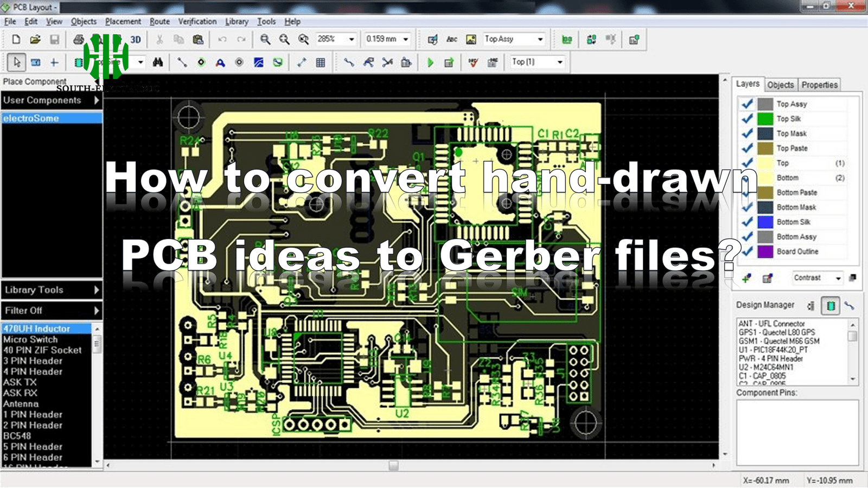Open the Contrast mode dropdown
Image resolution: width=868 pixels, height=488 pixels.
pyautogui.click(x=838, y=278)
